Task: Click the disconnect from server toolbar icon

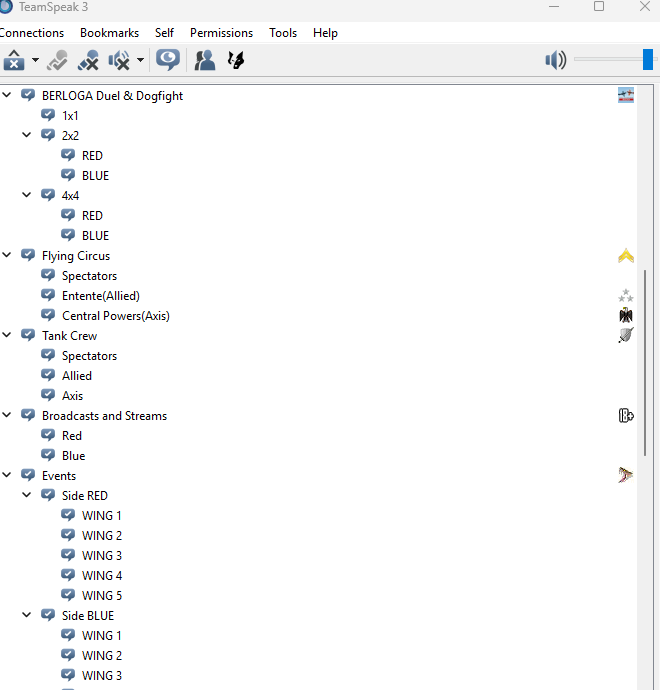Action: point(14,60)
